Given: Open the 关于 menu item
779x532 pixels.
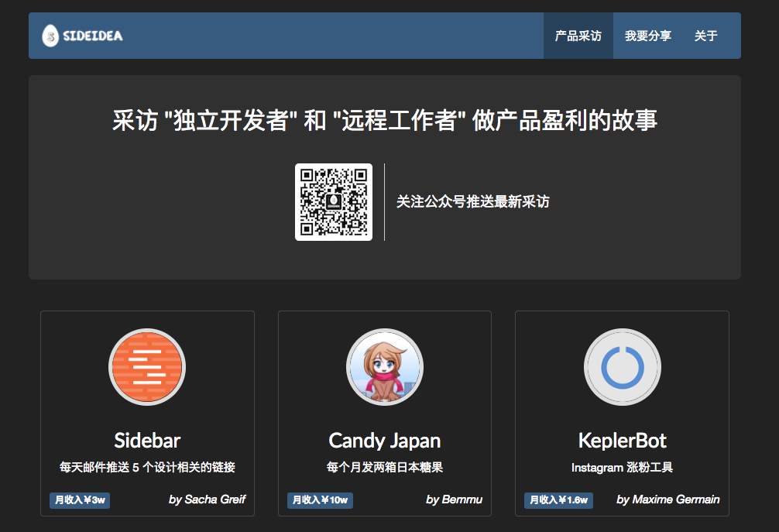Looking at the screenshot, I should 706,36.
